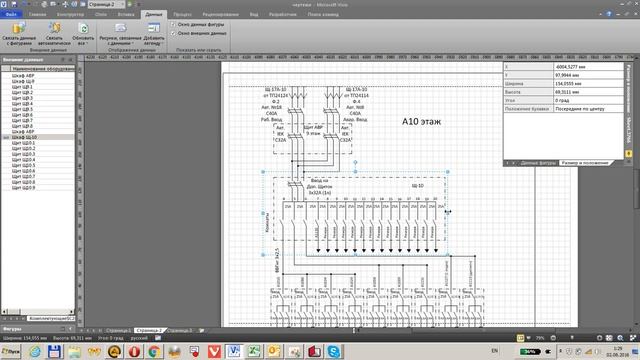Open the Windows Пуск start button
The width and height of the screenshot is (640, 360).
[x=11, y=351]
